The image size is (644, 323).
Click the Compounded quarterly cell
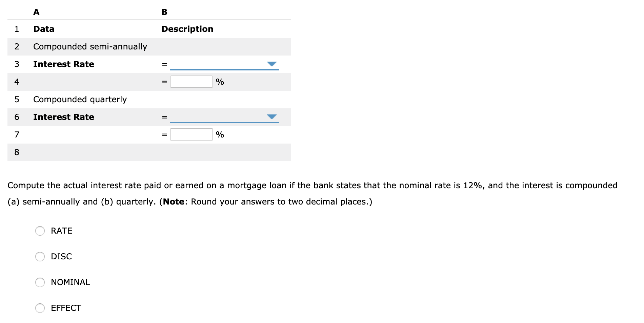(x=80, y=99)
